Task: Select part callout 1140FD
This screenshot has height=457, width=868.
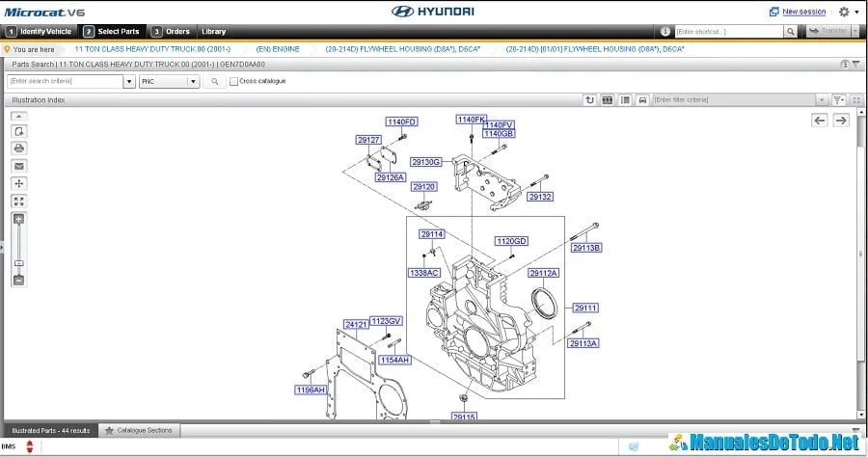Action: click(x=401, y=121)
